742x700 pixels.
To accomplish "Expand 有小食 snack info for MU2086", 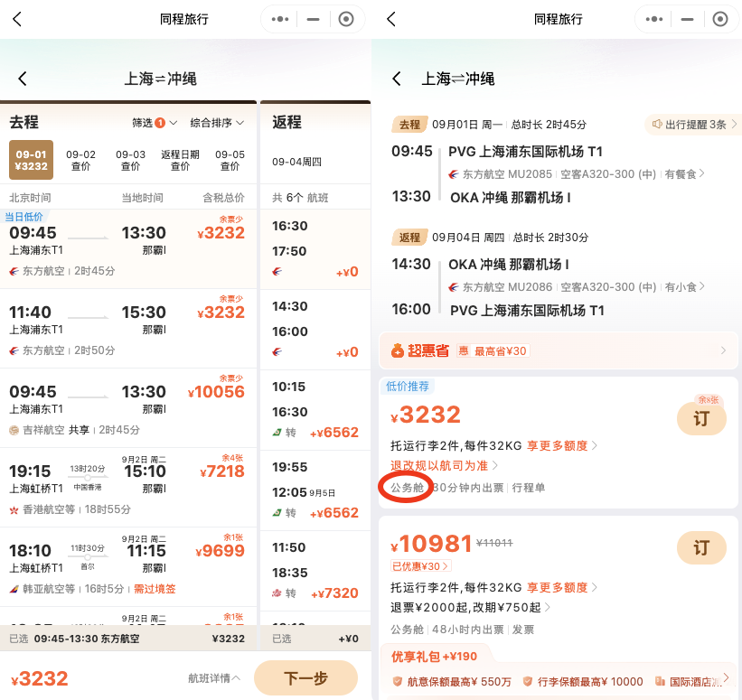I will point(684,286).
